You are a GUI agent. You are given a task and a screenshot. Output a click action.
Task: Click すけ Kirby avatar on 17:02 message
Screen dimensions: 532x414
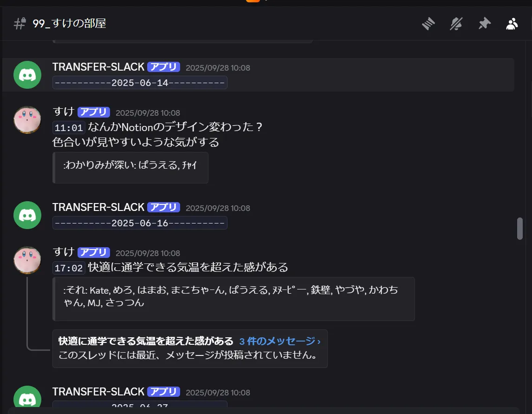27,260
